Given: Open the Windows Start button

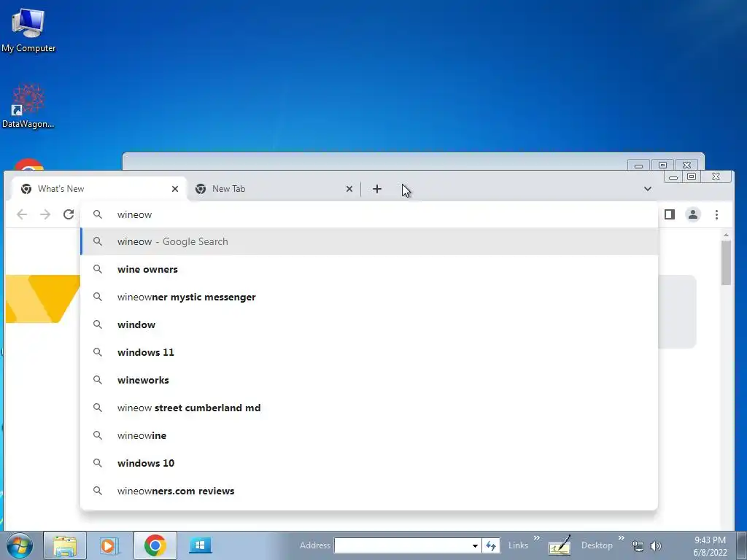Looking at the screenshot, I should coord(20,545).
